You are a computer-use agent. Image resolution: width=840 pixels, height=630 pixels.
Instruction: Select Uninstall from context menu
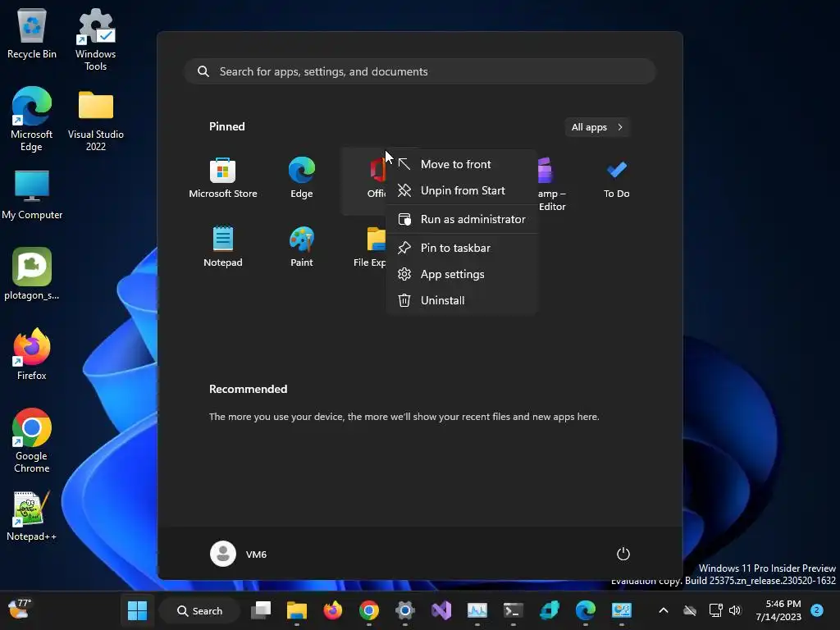click(462, 300)
